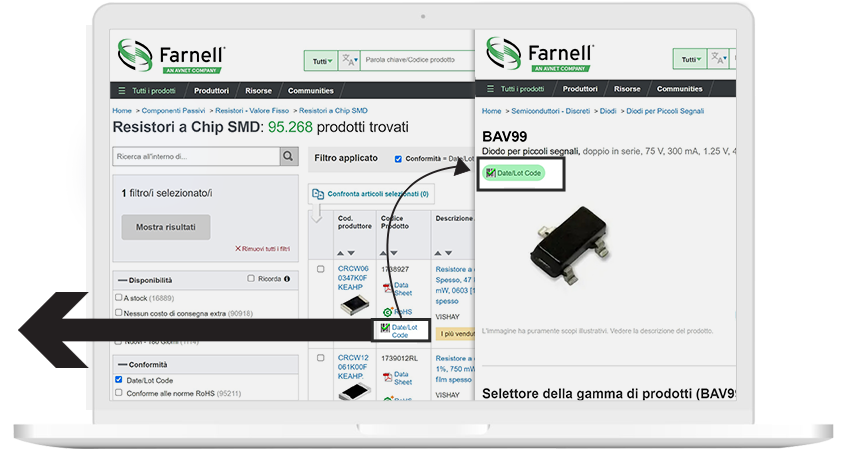Image resolution: width=850 pixels, height=454 pixels.
Task: Uncheck the Date/Lot Code filter under Conformità
Action: pyautogui.click(x=119, y=380)
